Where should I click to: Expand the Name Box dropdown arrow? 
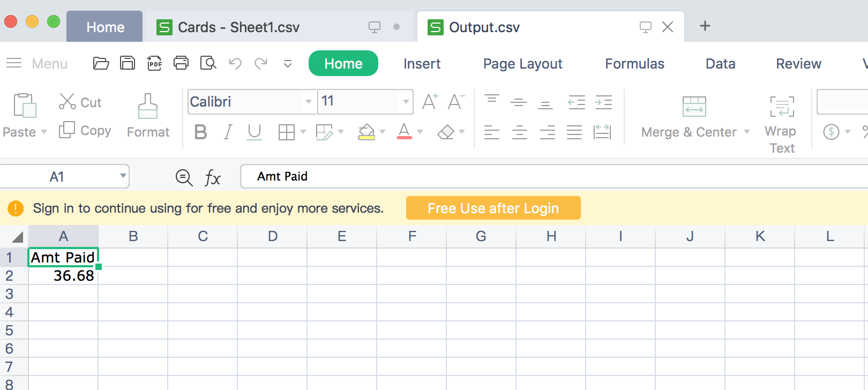[123, 176]
